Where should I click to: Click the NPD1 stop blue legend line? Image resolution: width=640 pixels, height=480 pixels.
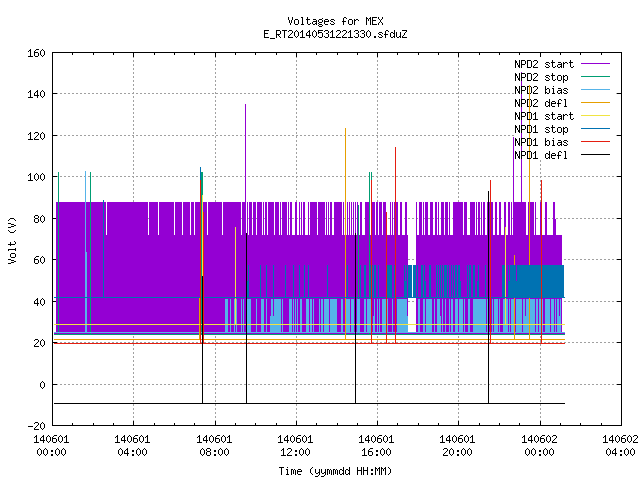coord(595,129)
